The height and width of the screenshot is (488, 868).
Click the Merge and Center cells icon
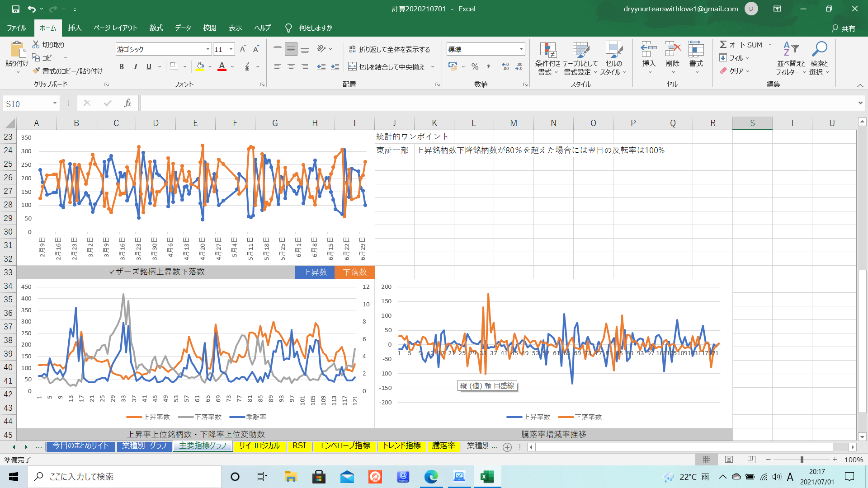click(x=352, y=67)
